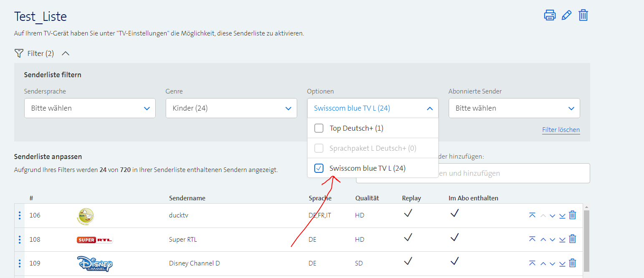Move Super RTL one position up
Screen dimensions: 644x278
pyautogui.click(x=543, y=239)
